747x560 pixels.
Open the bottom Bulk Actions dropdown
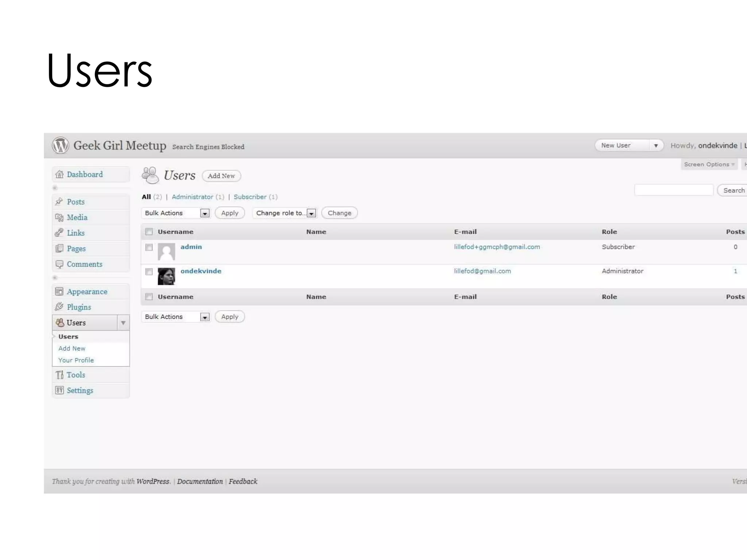[x=175, y=316]
